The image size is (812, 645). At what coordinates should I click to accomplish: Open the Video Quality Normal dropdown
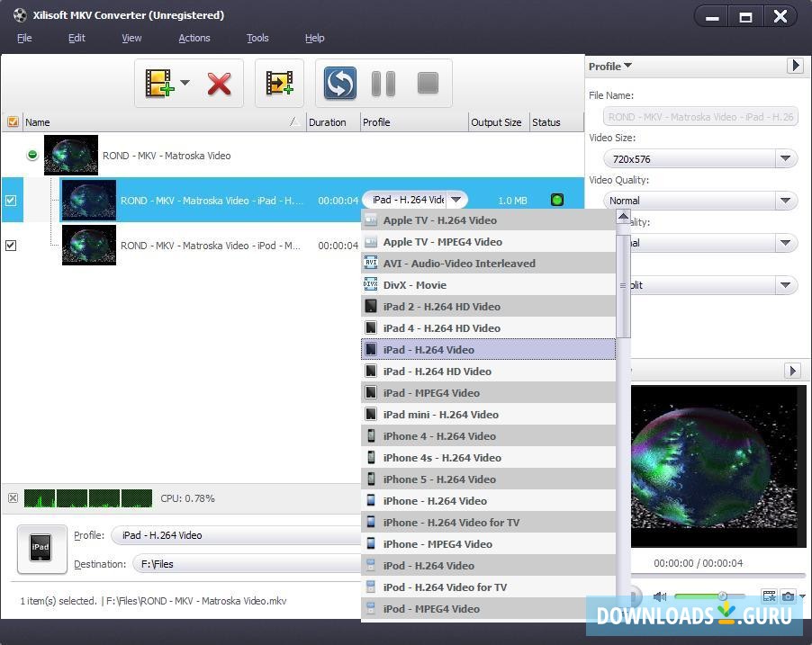pos(785,201)
